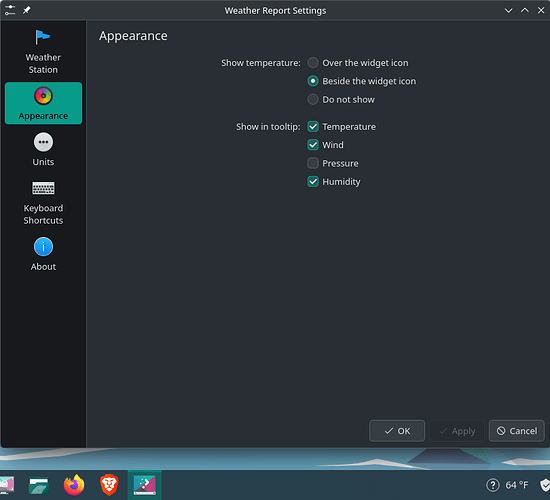
Task: Open the Units settings page
Action: point(43,149)
